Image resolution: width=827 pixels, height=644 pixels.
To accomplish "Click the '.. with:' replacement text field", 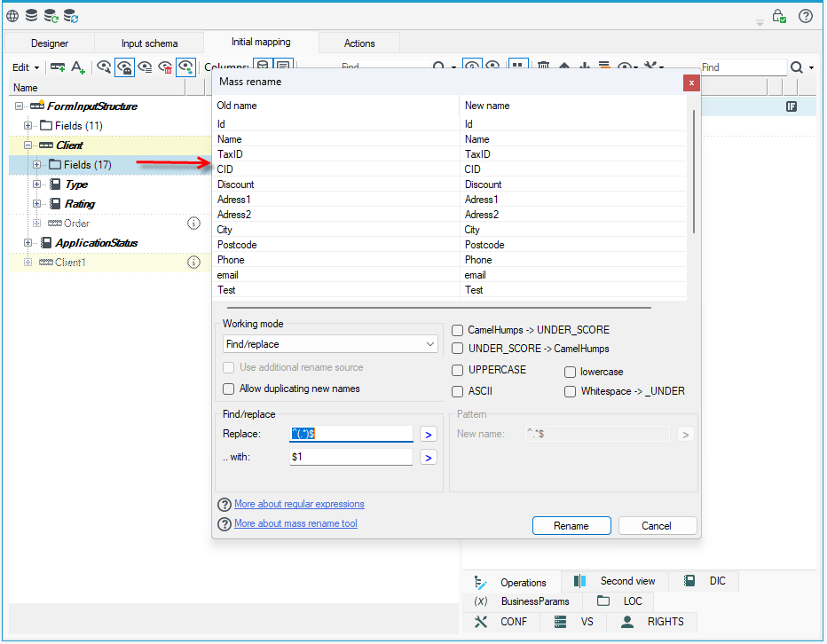I will [x=350, y=457].
